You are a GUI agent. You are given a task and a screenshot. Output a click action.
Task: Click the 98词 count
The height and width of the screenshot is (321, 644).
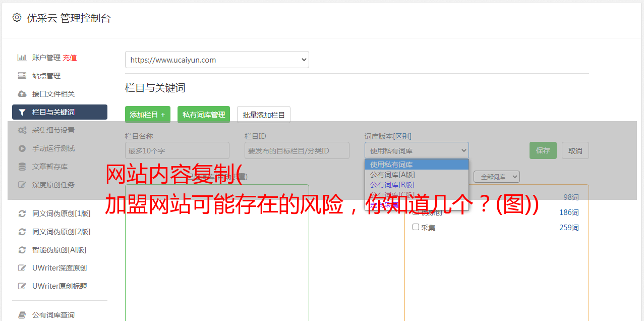pos(571,197)
